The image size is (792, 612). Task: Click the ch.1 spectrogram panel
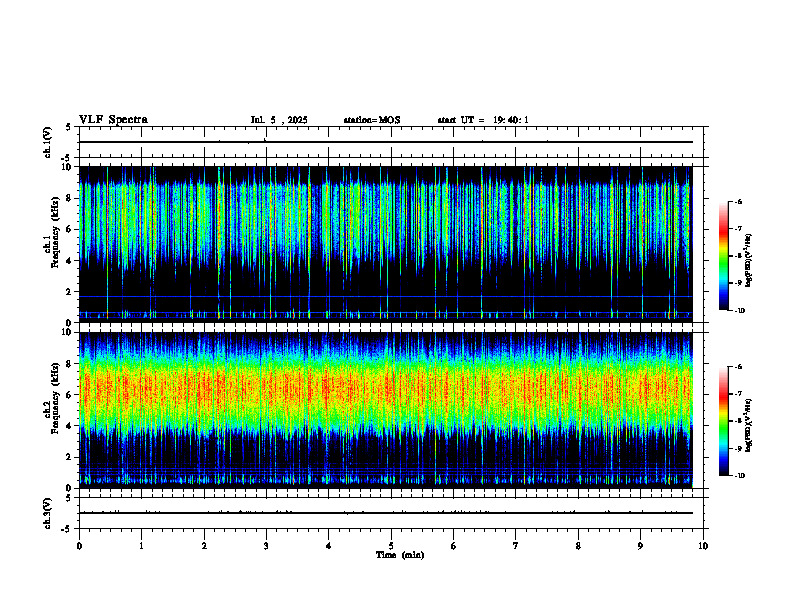tap(386, 244)
